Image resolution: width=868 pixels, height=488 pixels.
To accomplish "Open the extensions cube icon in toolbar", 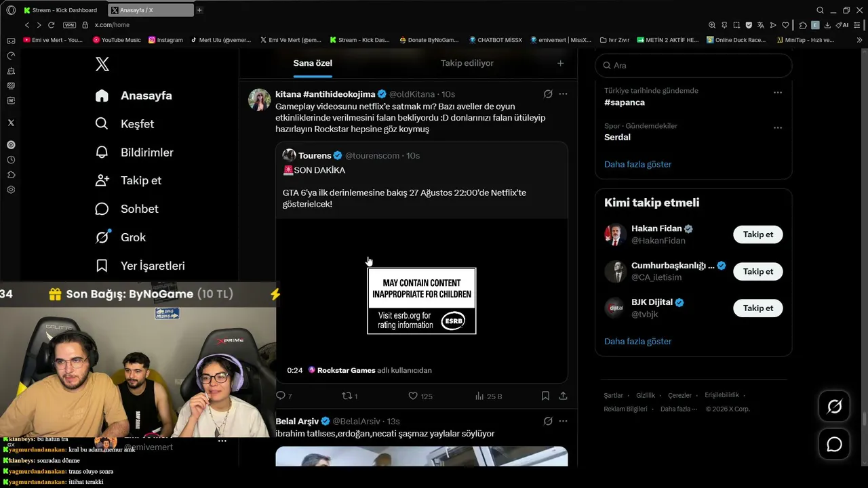I will (803, 25).
